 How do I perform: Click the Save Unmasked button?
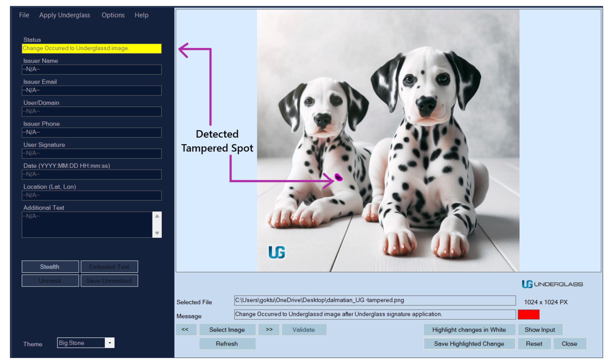[109, 281]
